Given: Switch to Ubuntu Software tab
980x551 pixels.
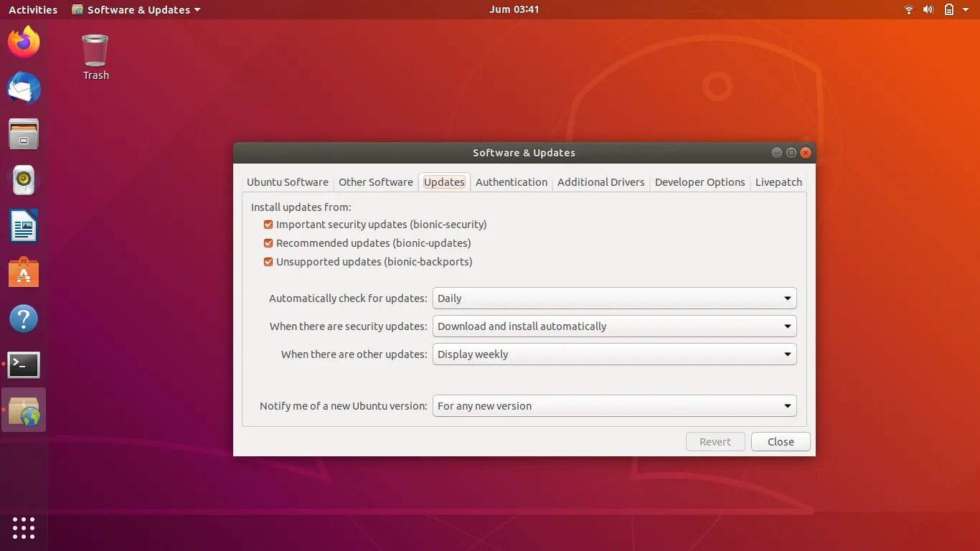Looking at the screenshot, I should click(x=288, y=182).
